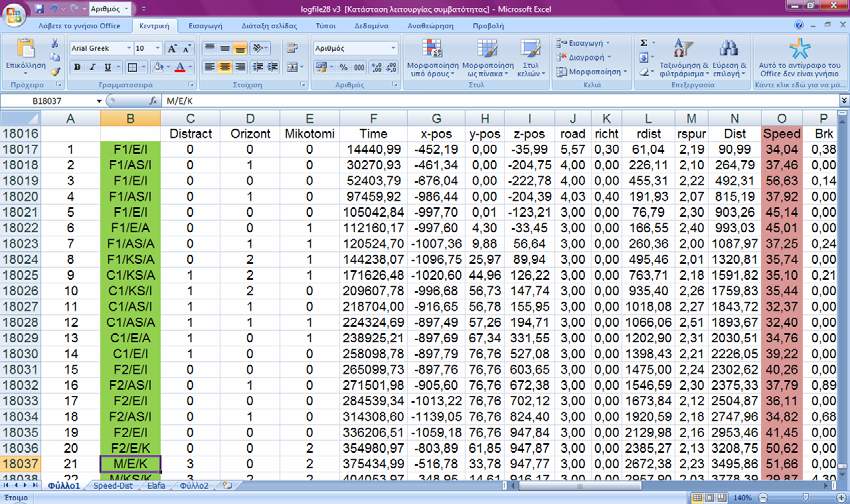
Task: Click the merge and center icon
Action: [292, 67]
